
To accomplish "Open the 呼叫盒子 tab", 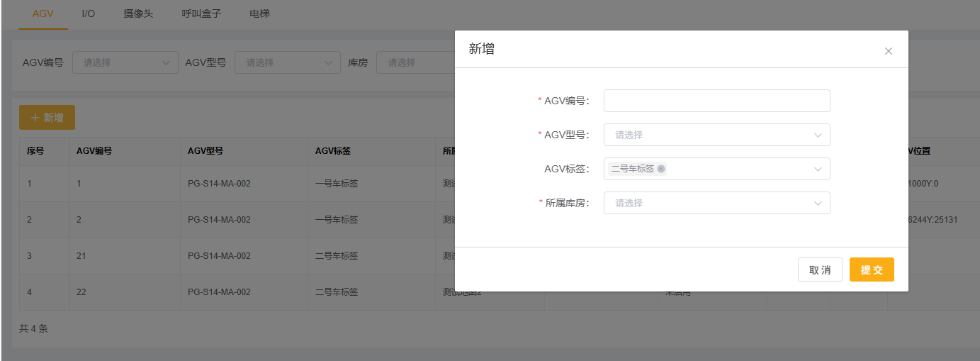I will tap(201, 13).
